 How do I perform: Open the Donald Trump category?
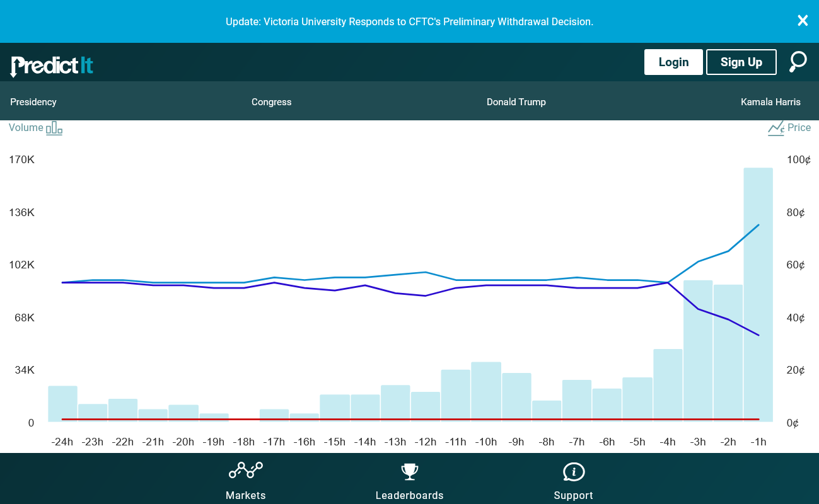(516, 102)
